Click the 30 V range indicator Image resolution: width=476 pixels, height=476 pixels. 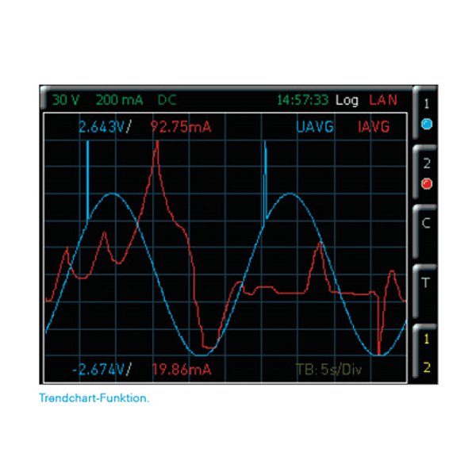[x=66, y=100]
